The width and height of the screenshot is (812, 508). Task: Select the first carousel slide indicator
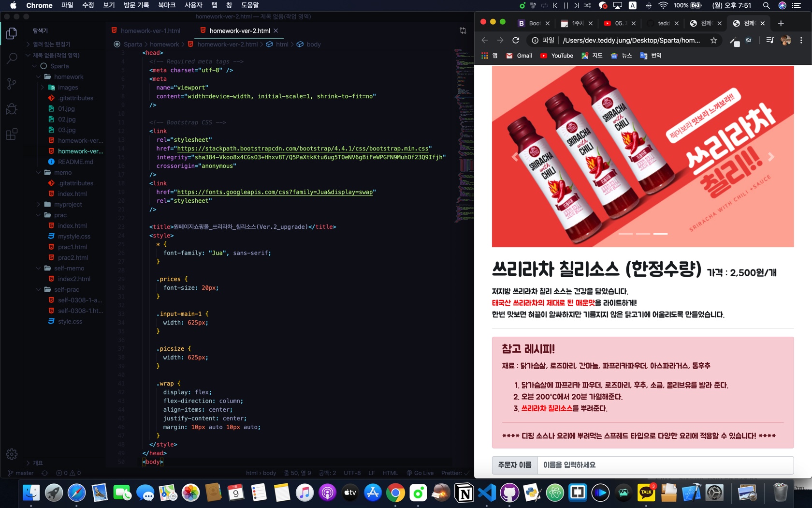pyautogui.click(x=625, y=234)
